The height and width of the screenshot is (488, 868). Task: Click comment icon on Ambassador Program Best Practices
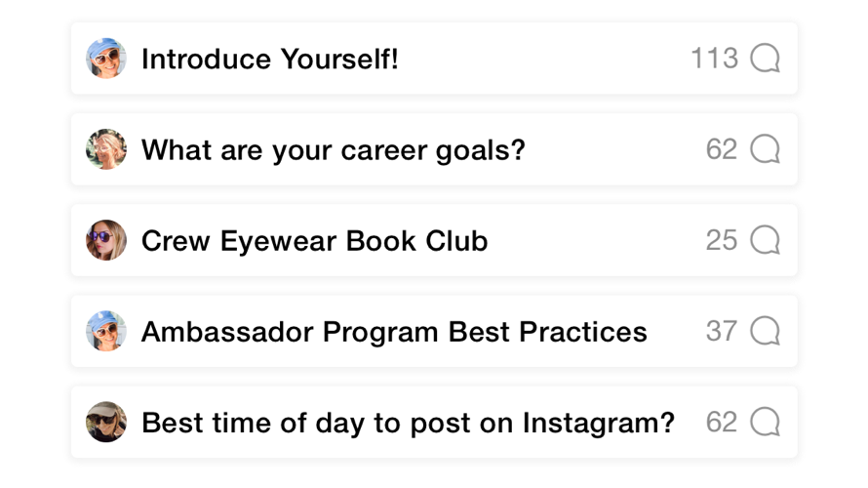766,331
